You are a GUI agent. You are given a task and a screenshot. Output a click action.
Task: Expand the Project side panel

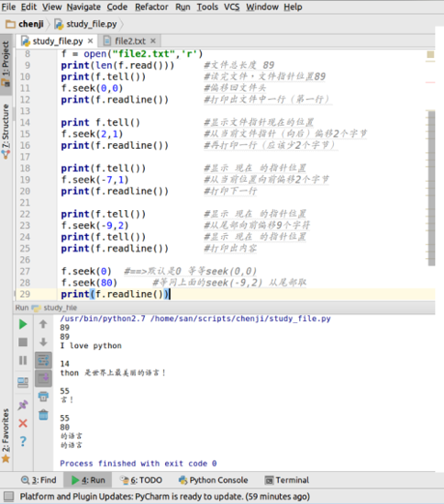(6, 63)
